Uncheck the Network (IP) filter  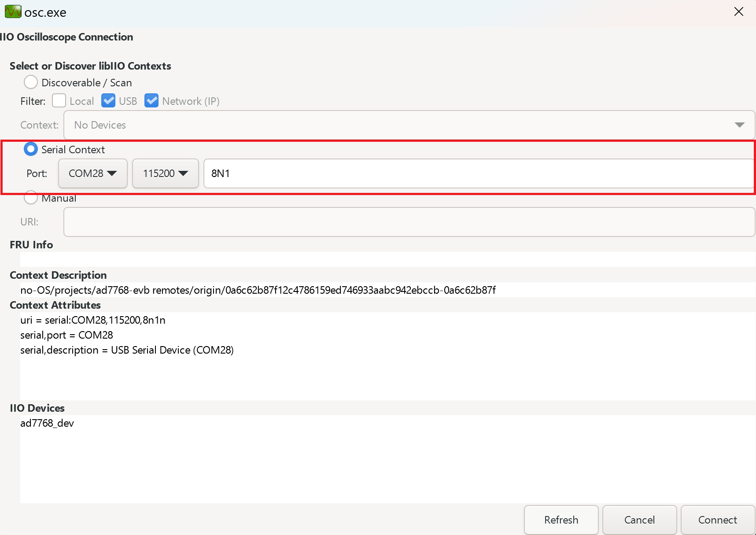coord(151,100)
